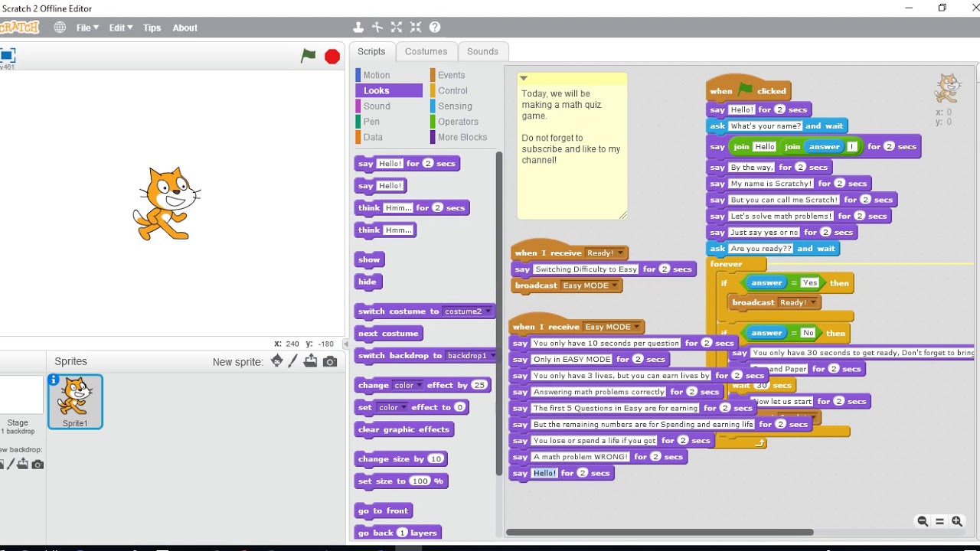
Task: Paint a new sprite with brush icon
Action: (x=293, y=361)
